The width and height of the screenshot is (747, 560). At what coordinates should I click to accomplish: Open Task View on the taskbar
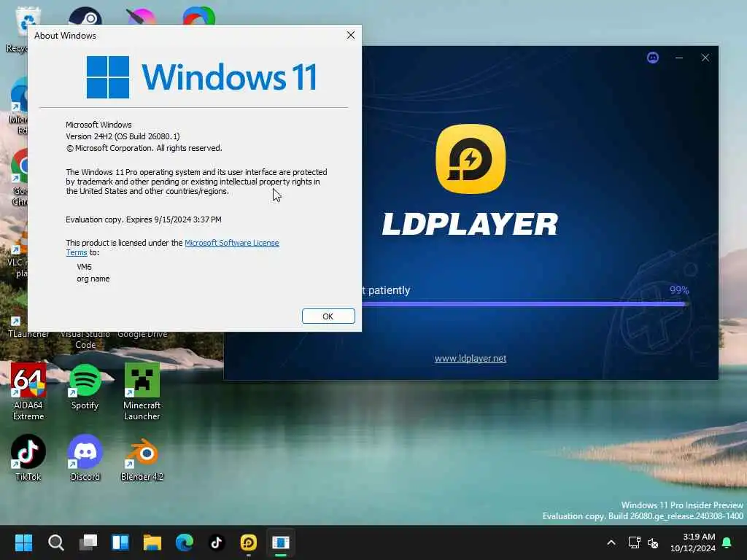[x=88, y=542]
